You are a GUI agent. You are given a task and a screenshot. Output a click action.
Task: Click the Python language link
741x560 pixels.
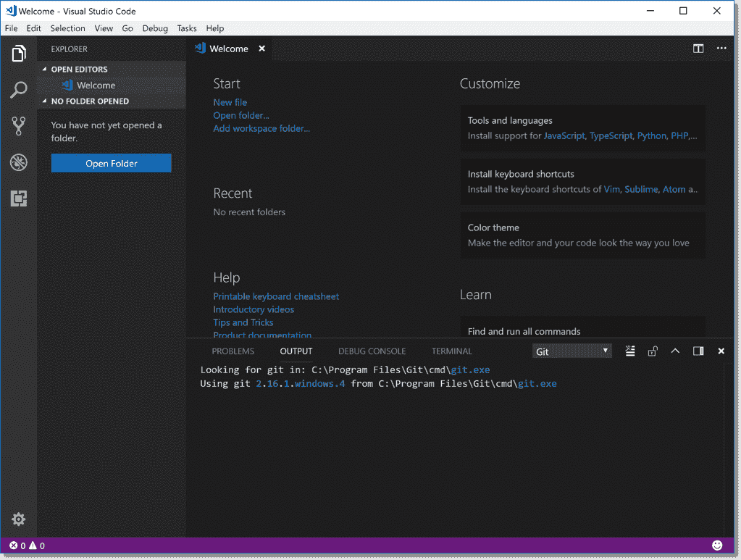pyautogui.click(x=651, y=135)
